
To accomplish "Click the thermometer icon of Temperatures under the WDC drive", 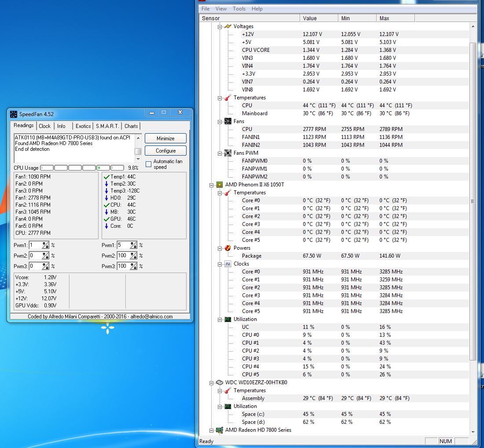I will click(228, 391).
